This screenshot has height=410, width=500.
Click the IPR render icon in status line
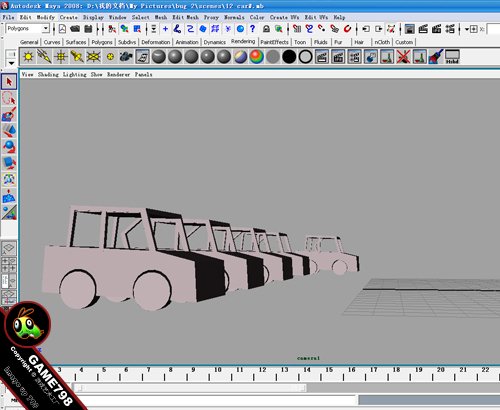436,29
